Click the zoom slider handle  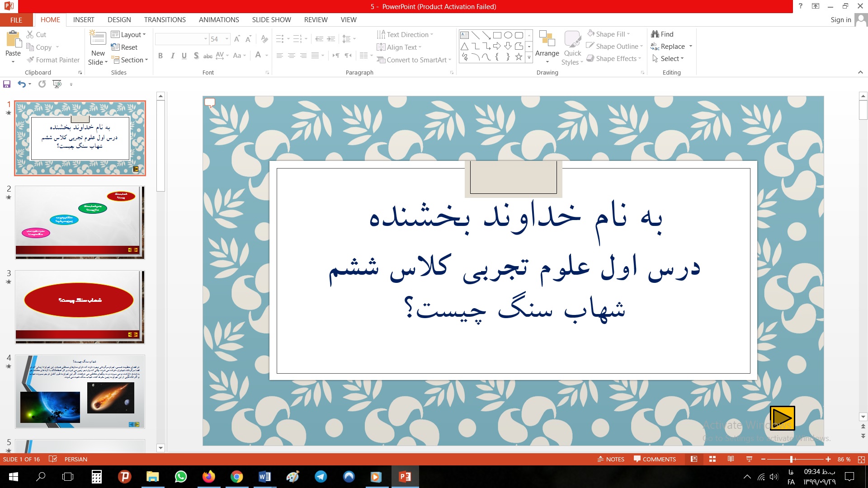[791, 459]
